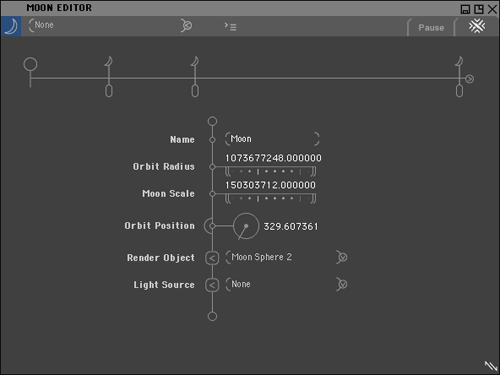This screenshot has height=375, width=500.
Task: Click the Orbit Position value 329.607361
Action: pyautogui.click(x=291, y=227)
